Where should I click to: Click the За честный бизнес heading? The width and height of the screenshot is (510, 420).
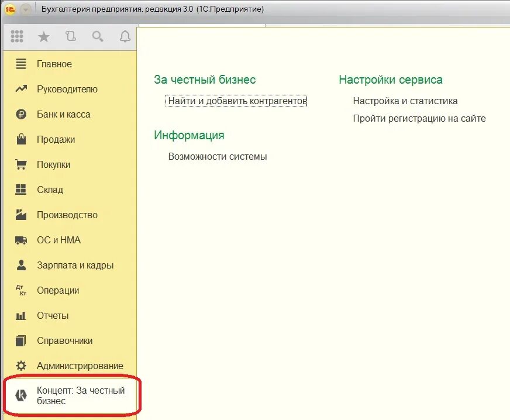tap(205, 80)
